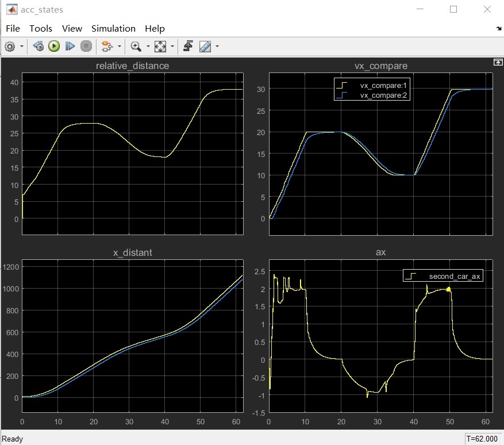Click the Step Back button
Screen dimensions: 504x445
click(39, 47)
